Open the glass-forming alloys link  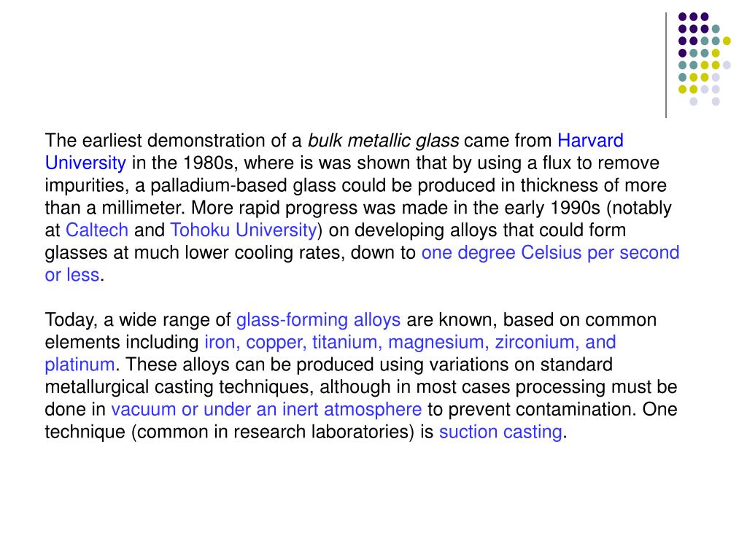pyautogui.click(x=318, y=319)
